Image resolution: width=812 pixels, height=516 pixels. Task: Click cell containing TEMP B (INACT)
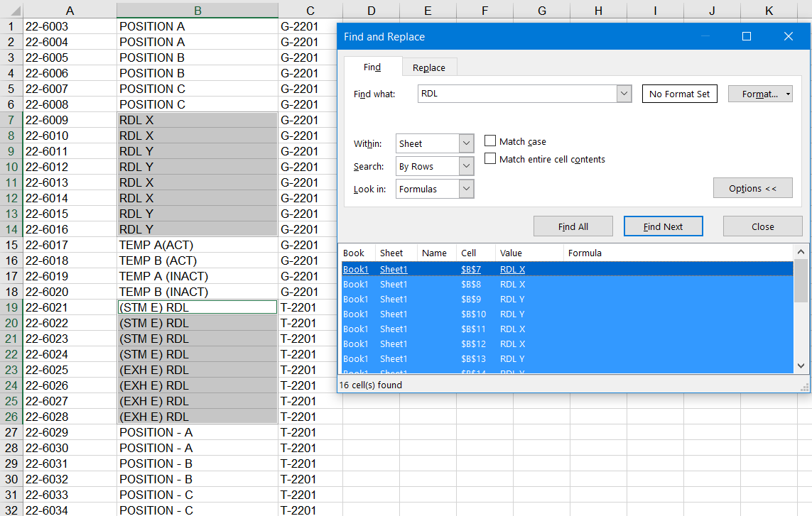197,292
